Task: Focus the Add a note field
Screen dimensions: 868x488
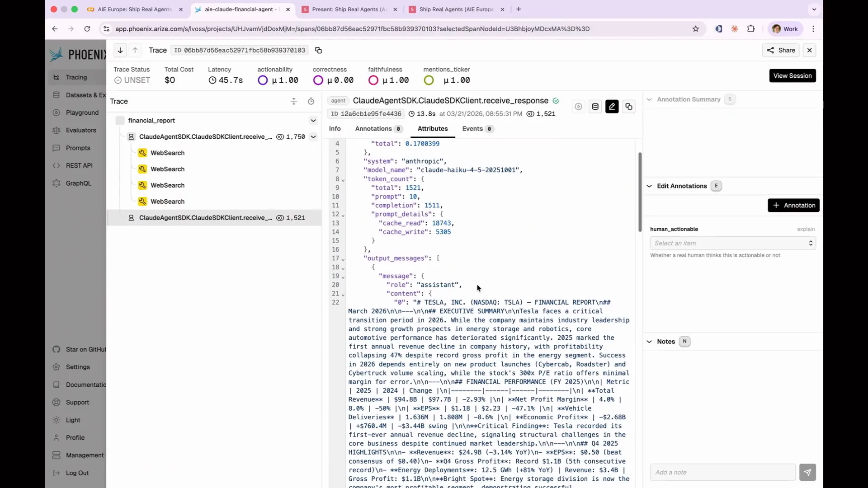Action: 722,472
